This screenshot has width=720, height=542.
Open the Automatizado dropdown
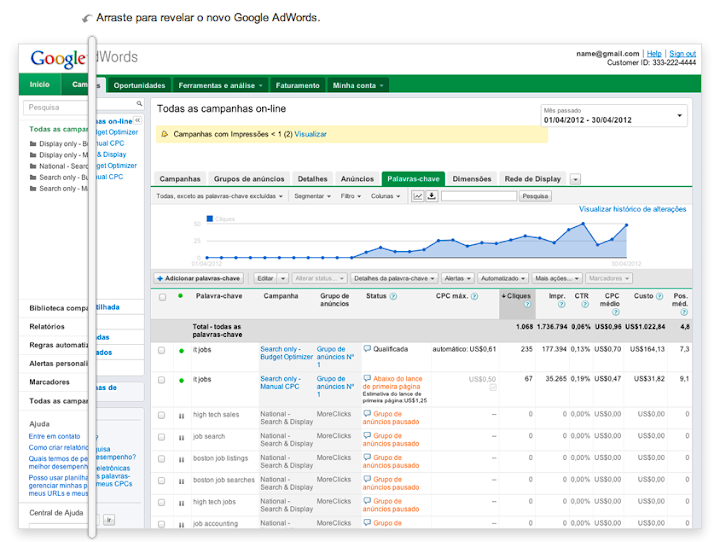[x=502, y=278]
